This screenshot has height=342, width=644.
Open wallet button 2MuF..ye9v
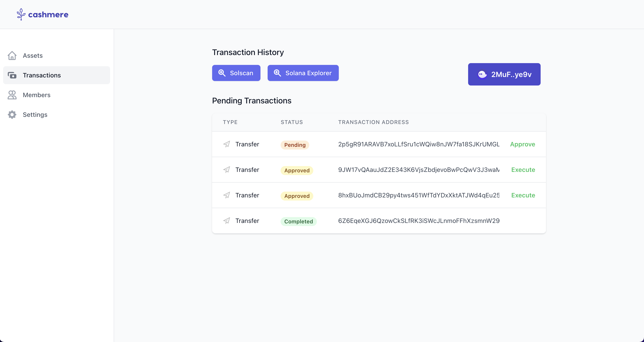(504, 74)
